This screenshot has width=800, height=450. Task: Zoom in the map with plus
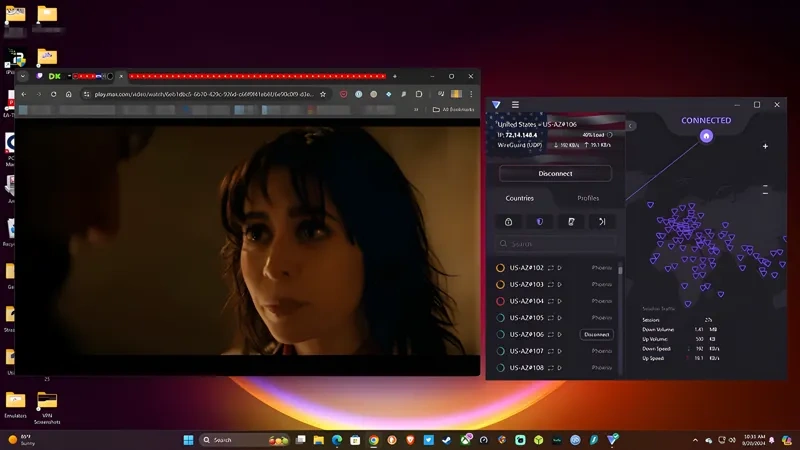(x=765, y=147)
